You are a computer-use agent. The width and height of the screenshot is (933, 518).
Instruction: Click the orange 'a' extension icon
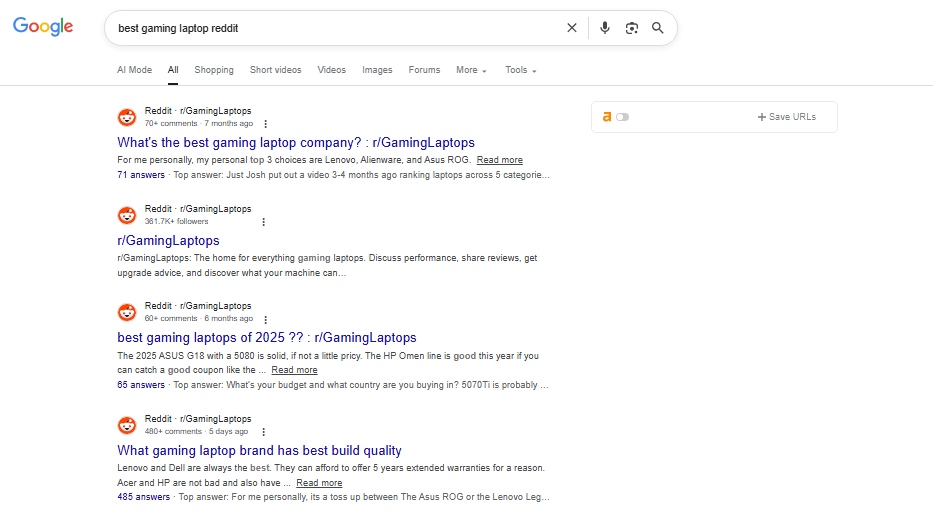[x=606, y=117]
